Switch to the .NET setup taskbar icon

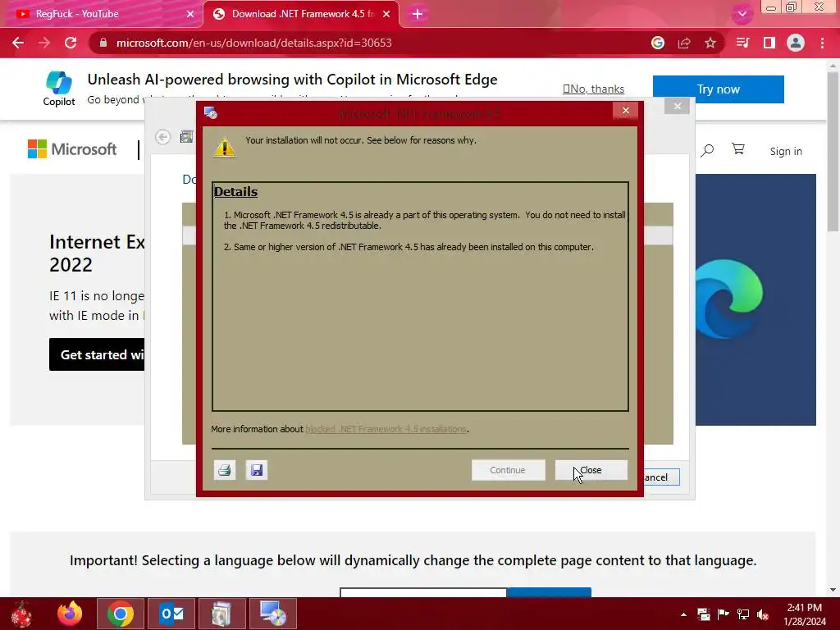tap(272, 614)
